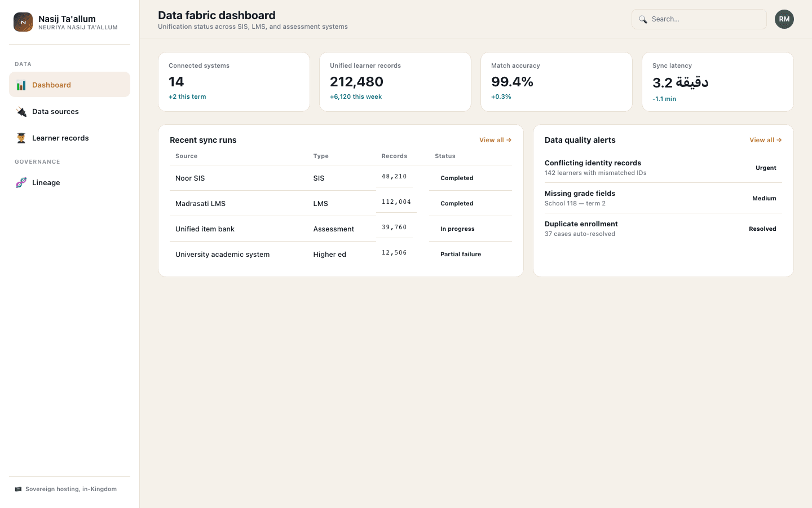Click the Resolved severity badge

(x=762, y=229)
